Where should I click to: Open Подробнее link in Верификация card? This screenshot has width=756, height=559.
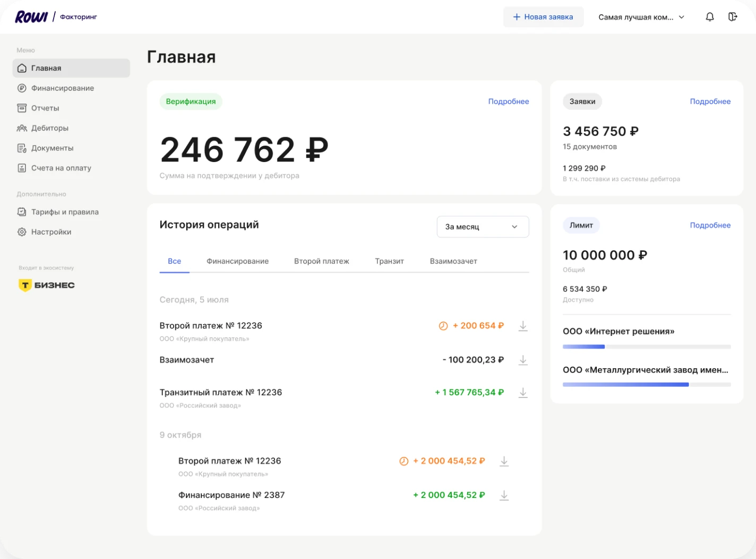508,101
